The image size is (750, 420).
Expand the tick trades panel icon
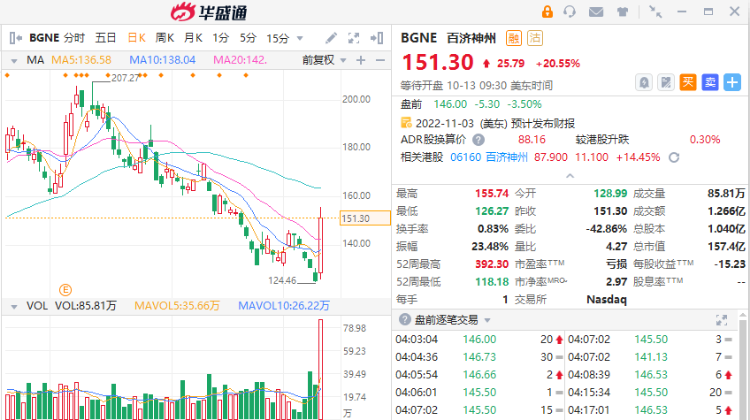[721, 320]
